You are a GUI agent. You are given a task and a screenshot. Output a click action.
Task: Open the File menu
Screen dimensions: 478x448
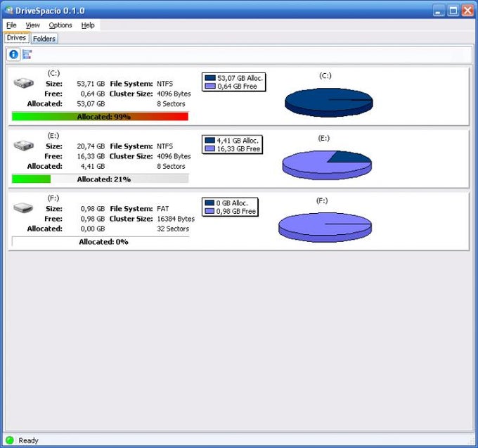pos(11,25)
